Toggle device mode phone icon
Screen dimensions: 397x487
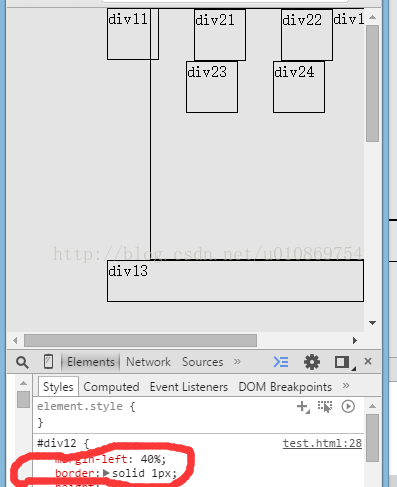[x=48, y=361]
